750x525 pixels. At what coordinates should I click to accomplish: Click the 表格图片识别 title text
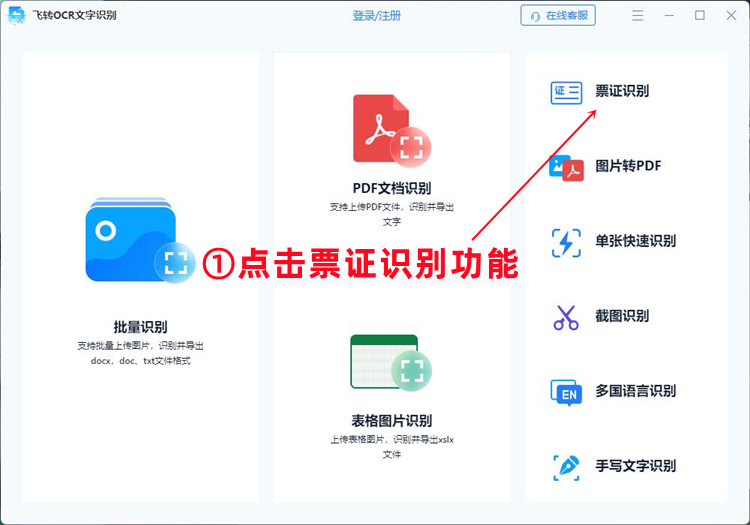pyautogui.click(x=391, y=421)
